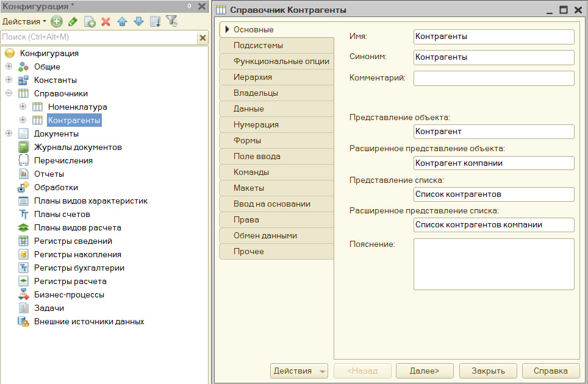Expand the Номенклатура catalog node
Image resolution: width=588 pixels, height=384 pixels.
[x=23, y=107]
